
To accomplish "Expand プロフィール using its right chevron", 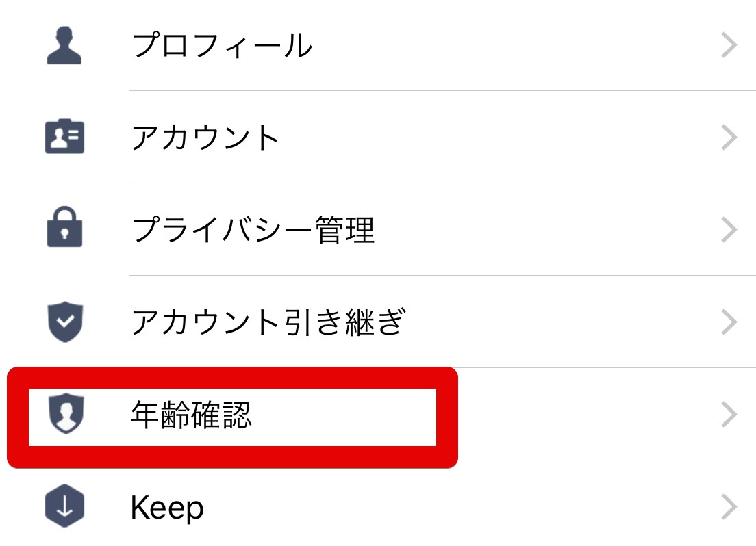I will (x=729, y=47).
